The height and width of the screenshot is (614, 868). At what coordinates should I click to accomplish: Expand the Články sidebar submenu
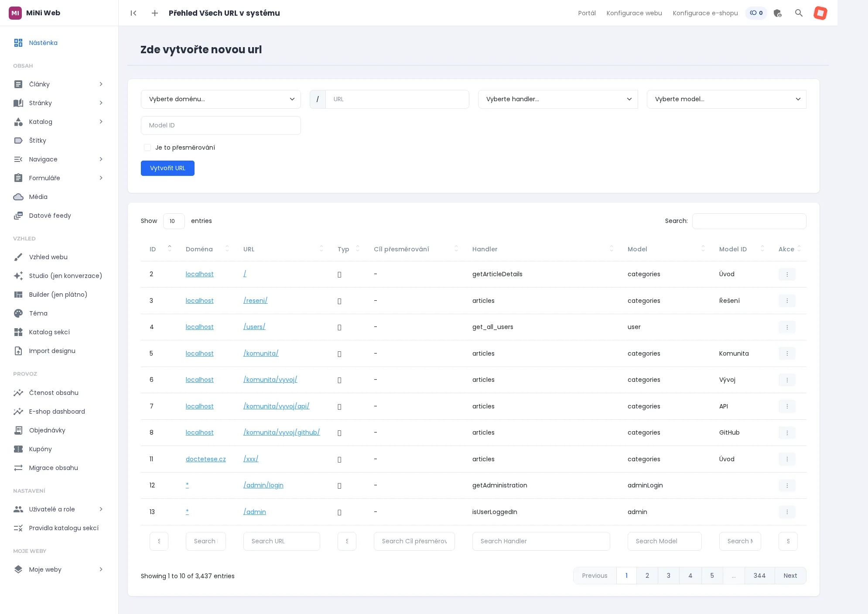pos(101,84)
